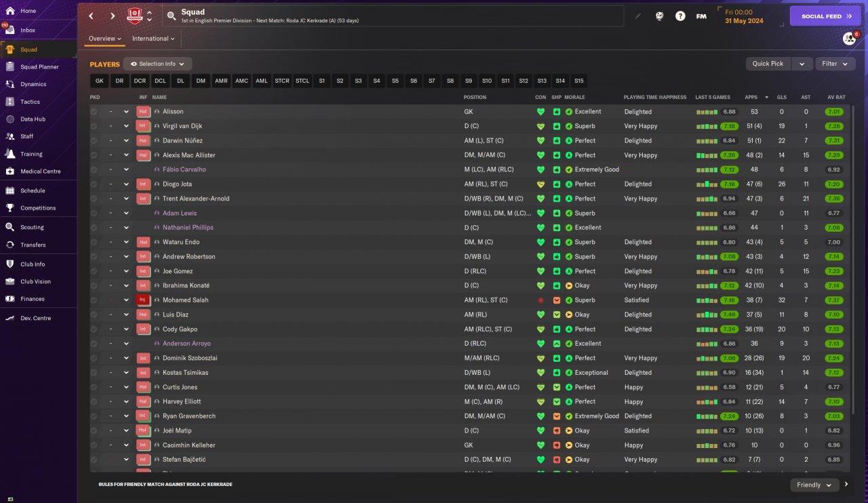Open Nathaniel Phillips's player profile

click(x=188, y=228)
